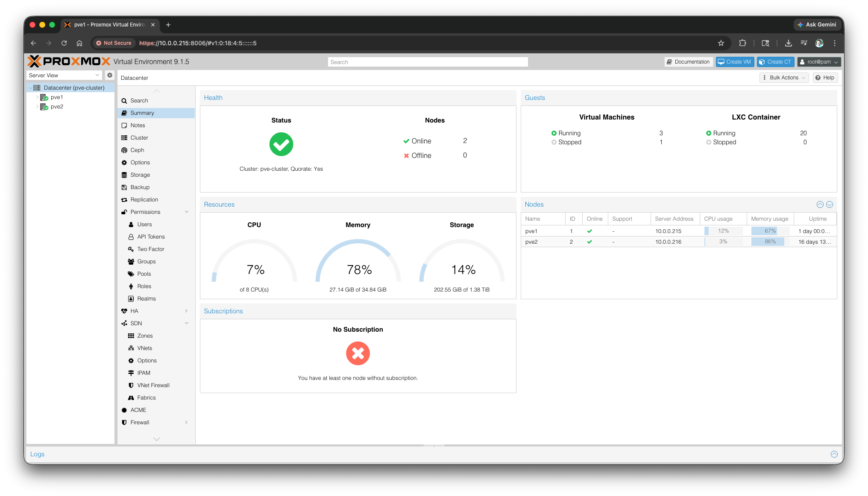Expand the pve1 node tree

coord(37,97)
